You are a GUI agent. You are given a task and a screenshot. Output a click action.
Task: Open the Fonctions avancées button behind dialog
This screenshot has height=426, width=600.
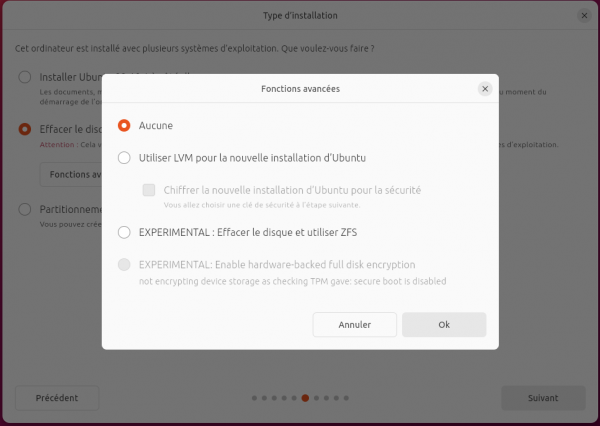coord(71,175)
